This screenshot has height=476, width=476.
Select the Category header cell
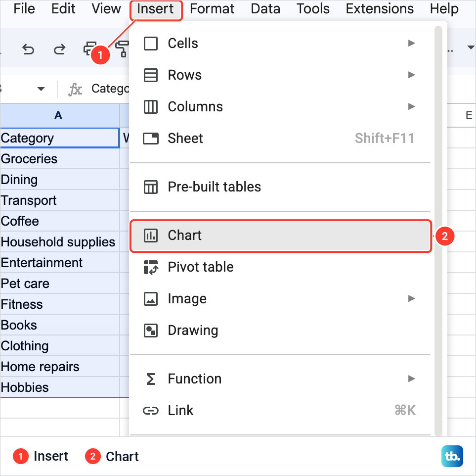point(59,138)
